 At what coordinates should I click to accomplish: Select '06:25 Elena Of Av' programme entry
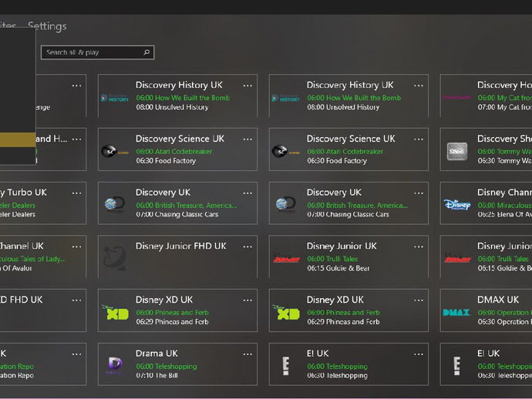504,214
